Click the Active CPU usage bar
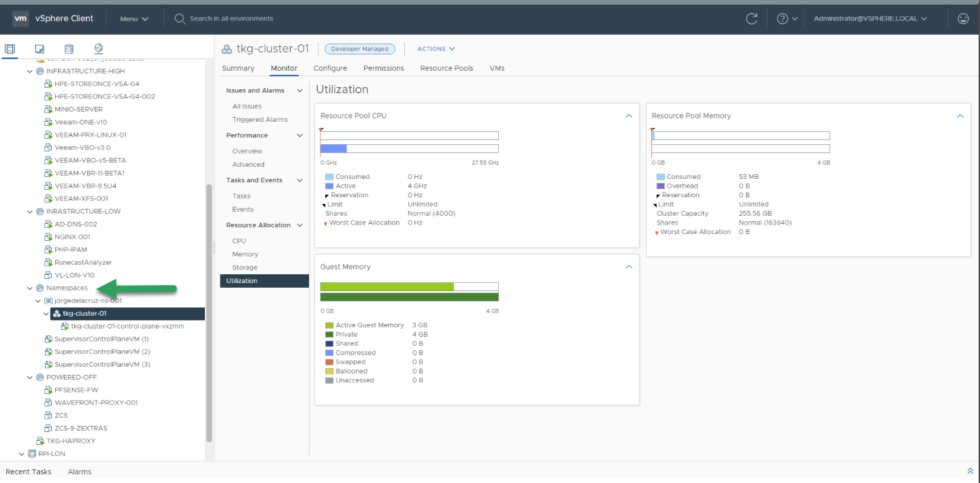Viewport: 980px width, 483px height. pyautogui.click(x=333, y=148)
